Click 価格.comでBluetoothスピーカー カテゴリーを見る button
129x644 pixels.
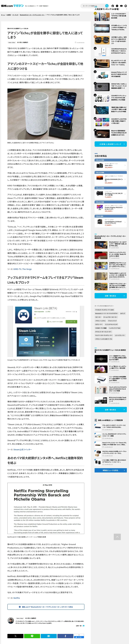(x=46, y=607)
